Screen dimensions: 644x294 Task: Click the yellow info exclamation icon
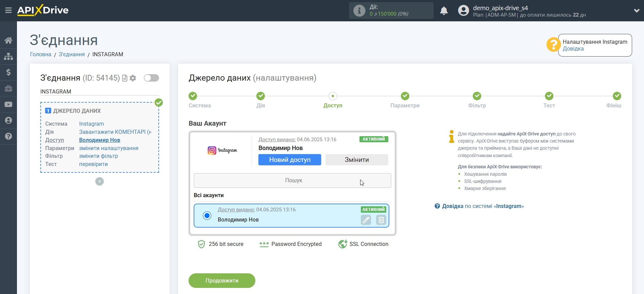[x=451, y=136]
